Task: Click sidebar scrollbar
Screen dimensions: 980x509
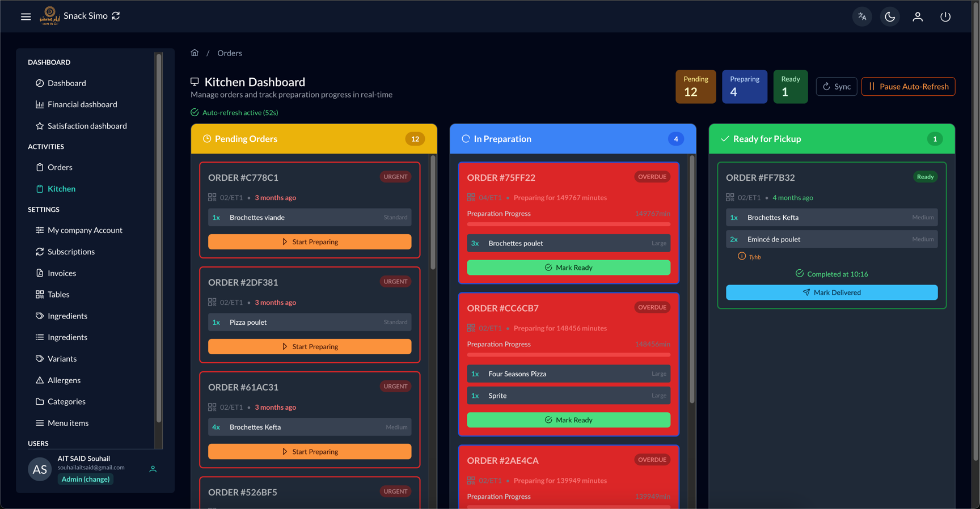Action: click(159, 238)
